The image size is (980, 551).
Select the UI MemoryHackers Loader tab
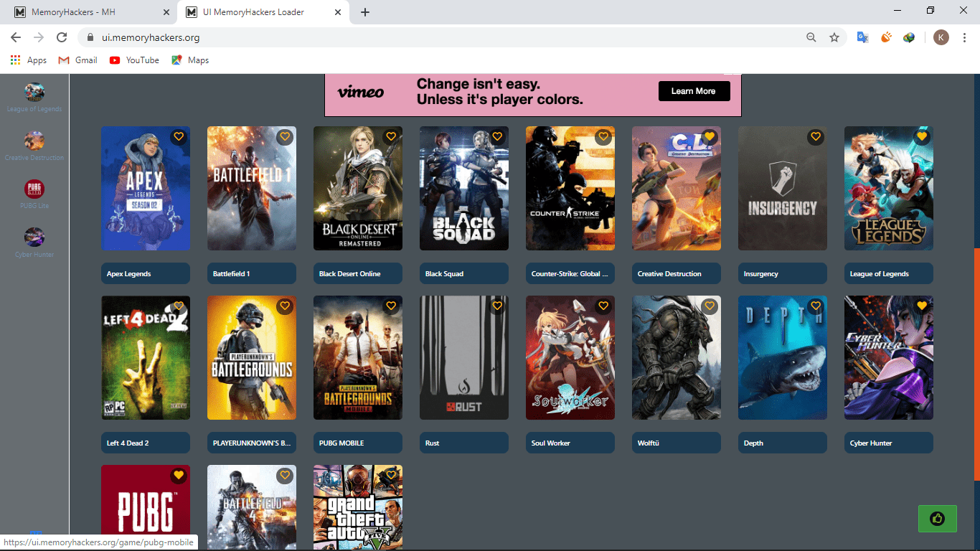coord(262,12)
